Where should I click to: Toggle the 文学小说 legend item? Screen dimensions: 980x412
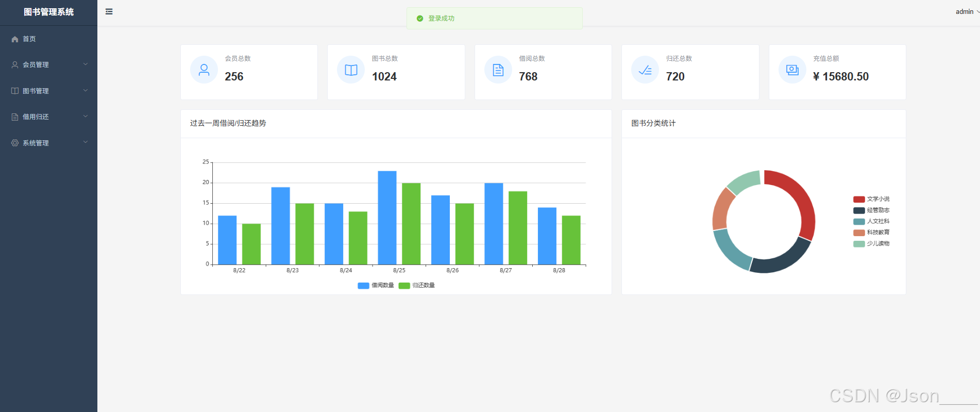(x=871, y=199)
